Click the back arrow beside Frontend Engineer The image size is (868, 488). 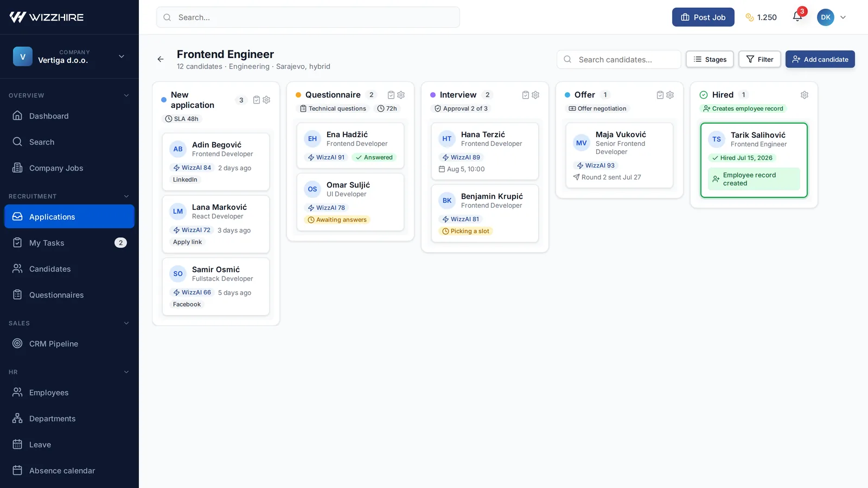pos(161,60)
